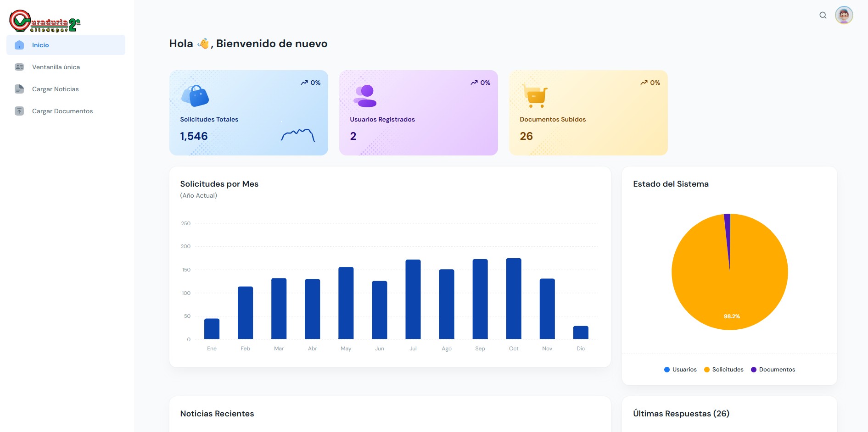Image resolution: width=868 pixels, height=432 pixels.
Task: Click the search magnifier icon
Action: (823, 15)
